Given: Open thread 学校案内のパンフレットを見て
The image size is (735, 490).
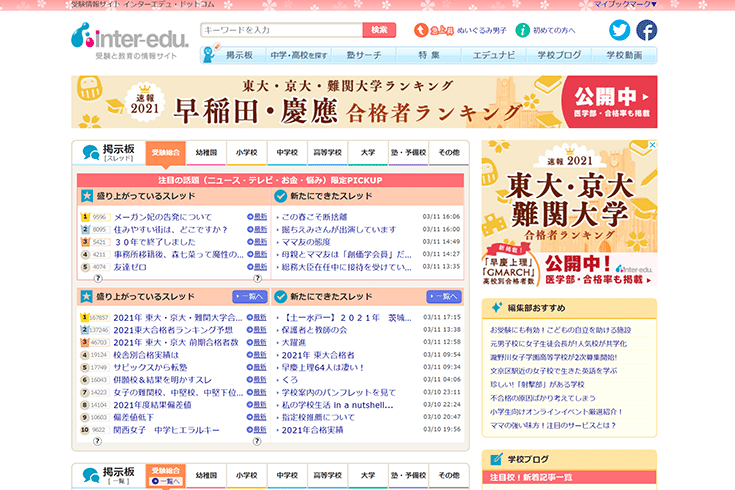Looking at the screenshot, I should pyautogui.click(x=339, y=392).
